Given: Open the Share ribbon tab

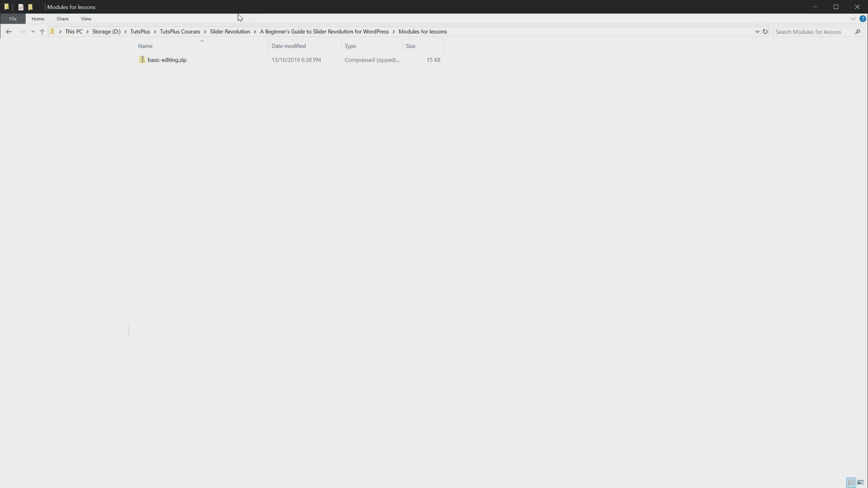Looking at the screenshot, I should pos(62,19).
